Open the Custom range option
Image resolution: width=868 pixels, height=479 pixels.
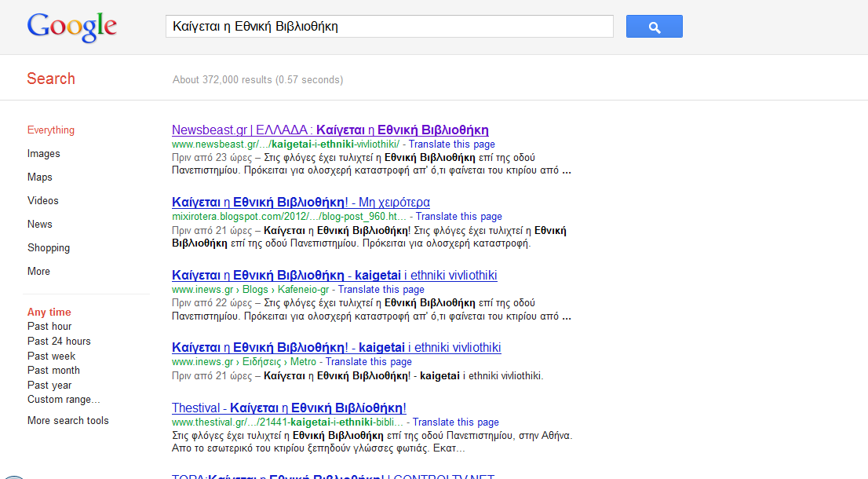pyautogui.click(x=64, y=399)
